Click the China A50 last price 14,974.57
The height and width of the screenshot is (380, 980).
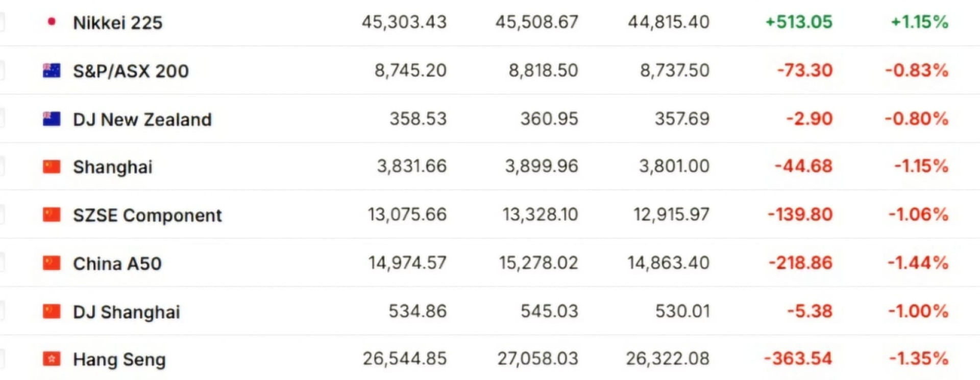coord(407,263)
